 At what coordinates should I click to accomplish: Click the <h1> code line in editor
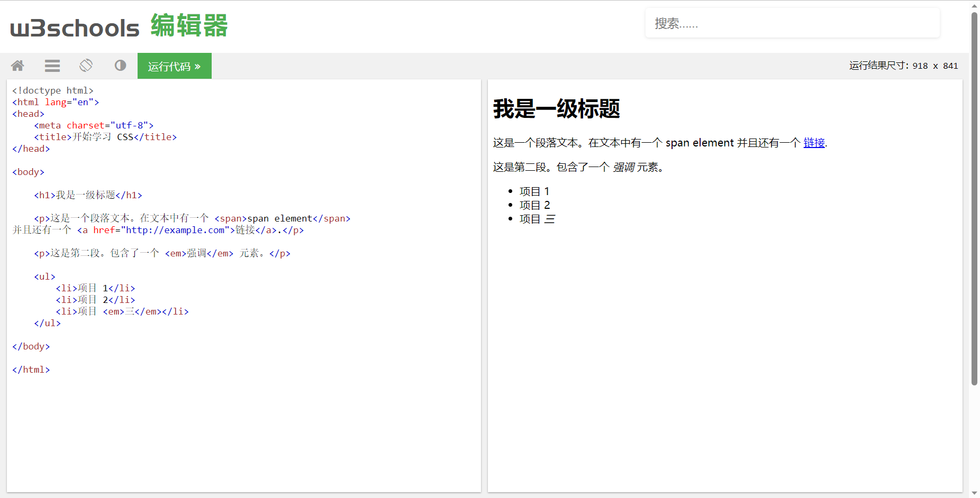88,195
